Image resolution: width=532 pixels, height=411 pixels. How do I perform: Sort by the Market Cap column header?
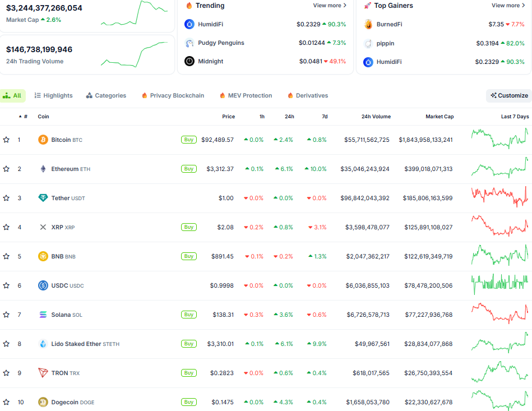[440, 117]
